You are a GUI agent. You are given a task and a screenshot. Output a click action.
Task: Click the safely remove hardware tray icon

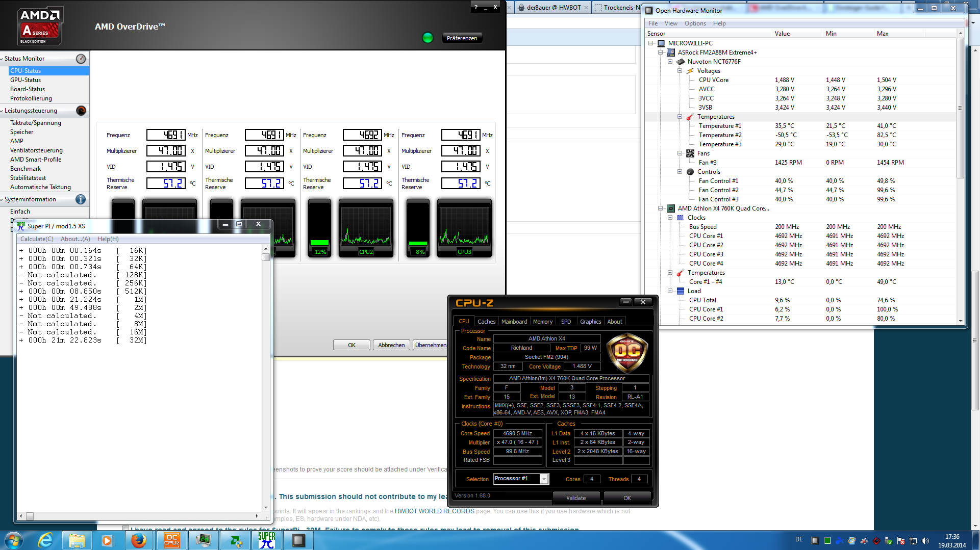click(889, 541)
